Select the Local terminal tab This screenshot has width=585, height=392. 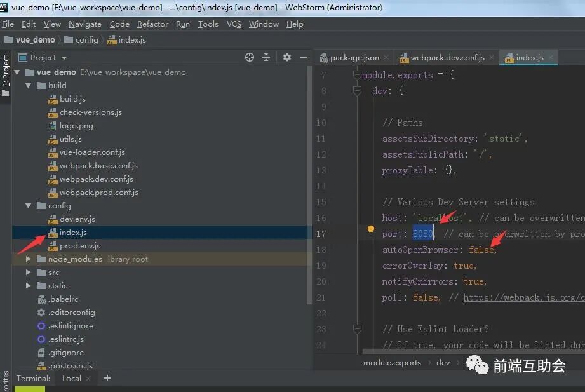tap(71, 378)
